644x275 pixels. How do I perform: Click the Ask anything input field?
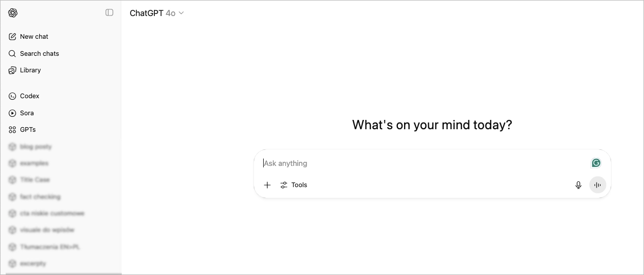(423, 163)
